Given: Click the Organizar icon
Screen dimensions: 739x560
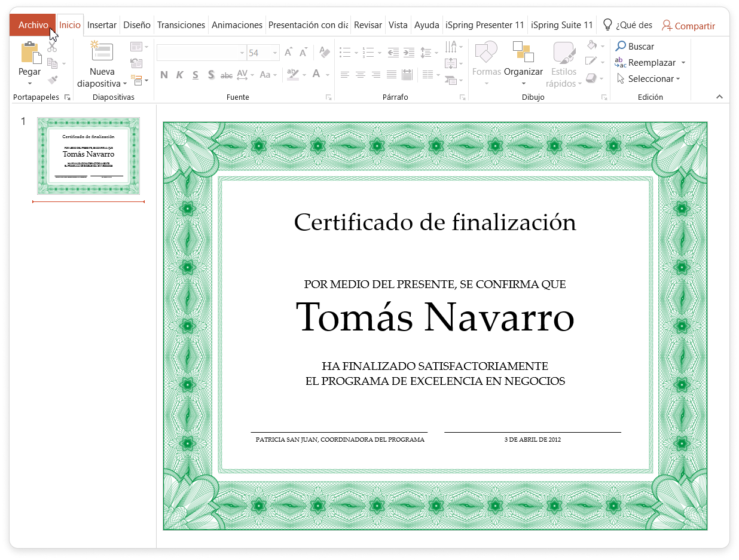Looking at the screenshot, I should point(523,53).
